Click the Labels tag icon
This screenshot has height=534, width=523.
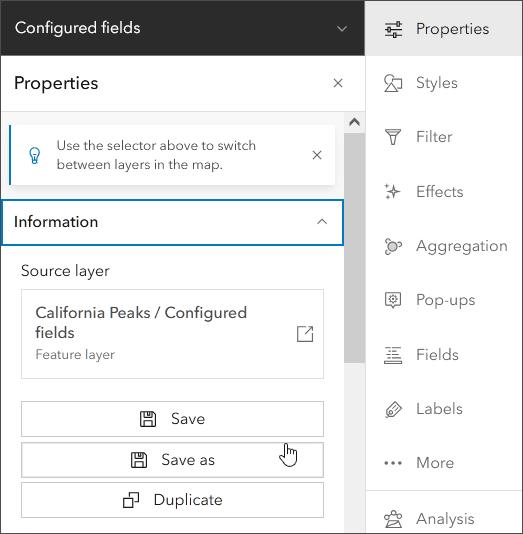coord(393,409)
